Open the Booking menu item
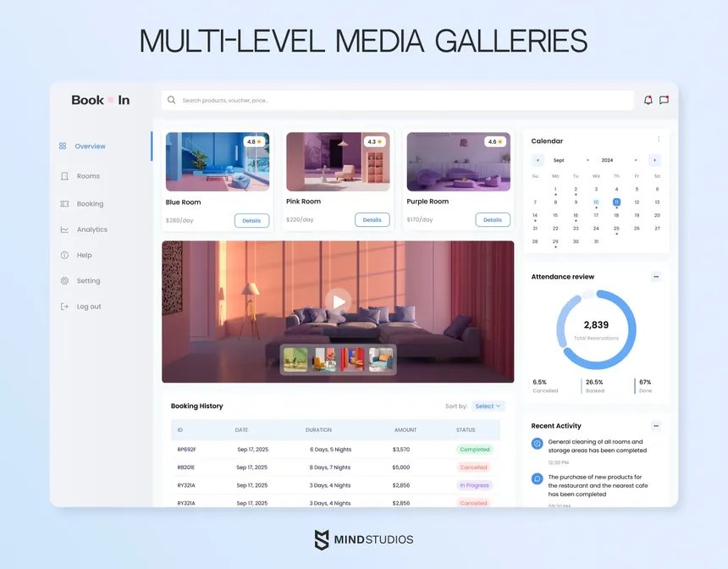The height and width of the screenshot is (569, 728). (90, 204)
